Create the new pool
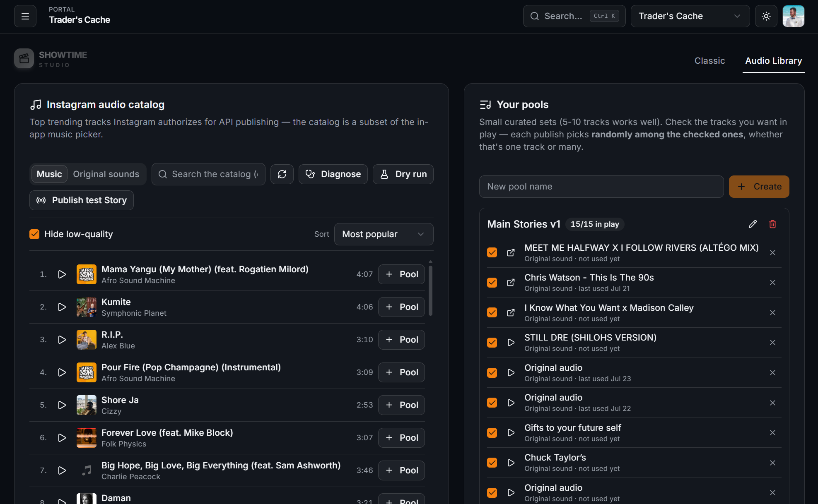 click(x=759, y=187)
